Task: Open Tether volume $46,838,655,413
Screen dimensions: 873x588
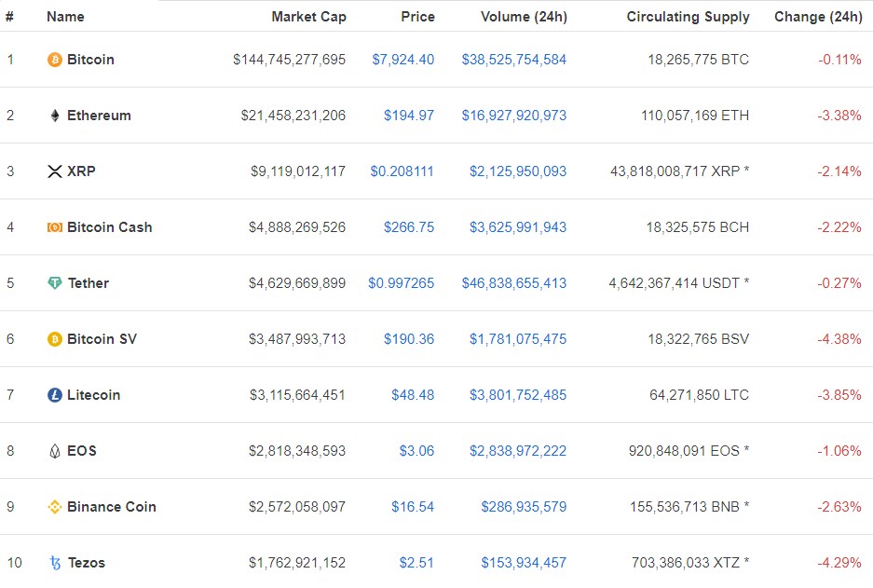Action: click(514, 283)
